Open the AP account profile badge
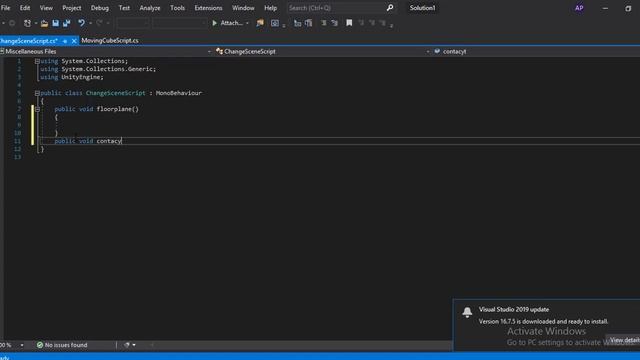The height and width of the screenshot is (360, 640). [x=579, y=8]
